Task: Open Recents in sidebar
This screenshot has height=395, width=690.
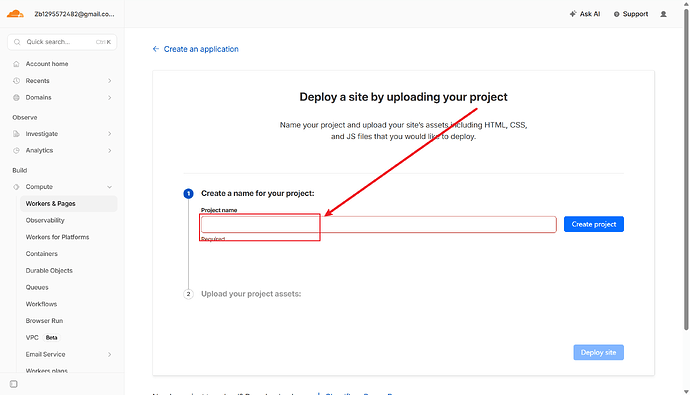Action: [37, 80]
